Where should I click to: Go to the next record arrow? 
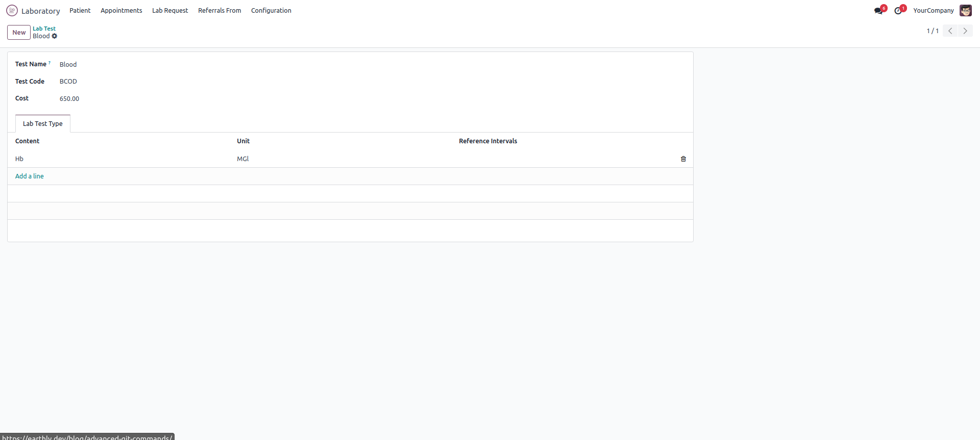[965, 31]
